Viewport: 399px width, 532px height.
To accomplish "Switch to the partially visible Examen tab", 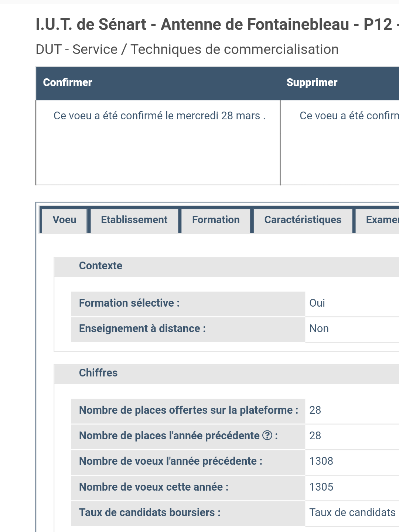I will pos(381,220).
